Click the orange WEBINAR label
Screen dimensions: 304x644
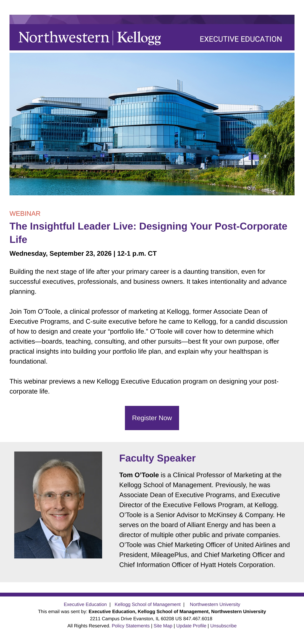click(25, 213)
